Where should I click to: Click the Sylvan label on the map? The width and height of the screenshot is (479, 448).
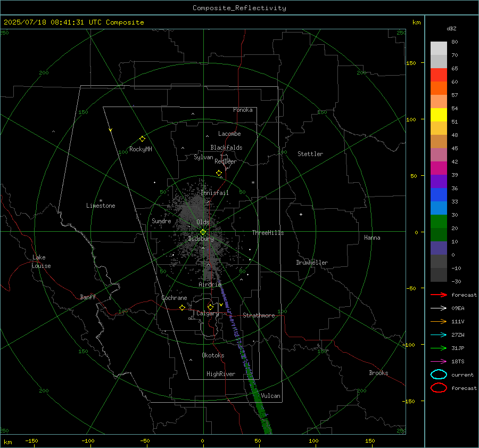pos(203,157)
